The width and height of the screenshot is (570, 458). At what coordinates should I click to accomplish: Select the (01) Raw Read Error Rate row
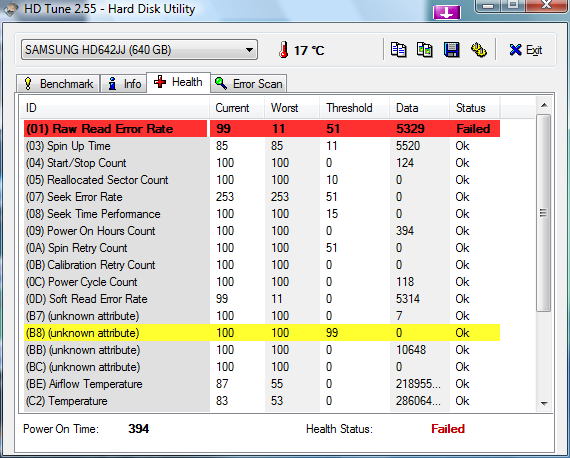click(262, 129)
